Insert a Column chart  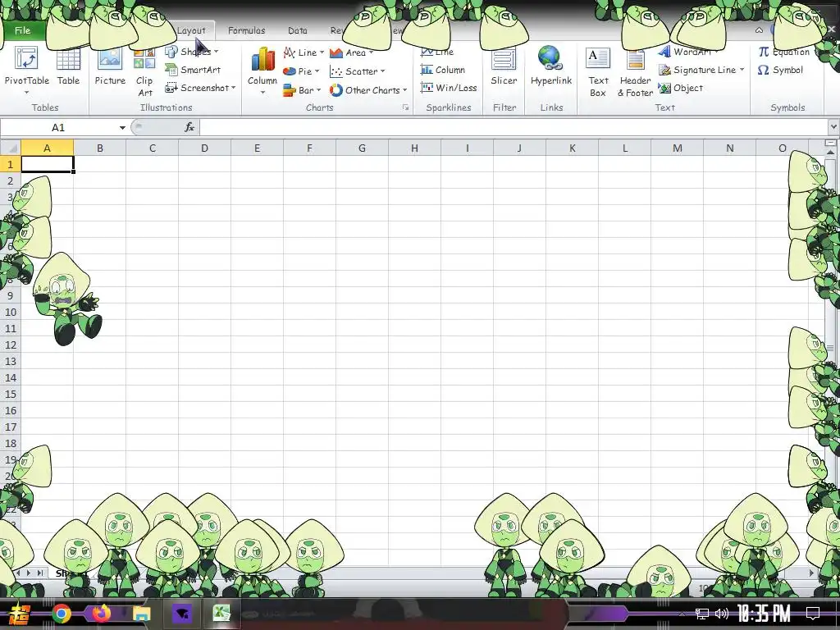[x=262, y=71]
